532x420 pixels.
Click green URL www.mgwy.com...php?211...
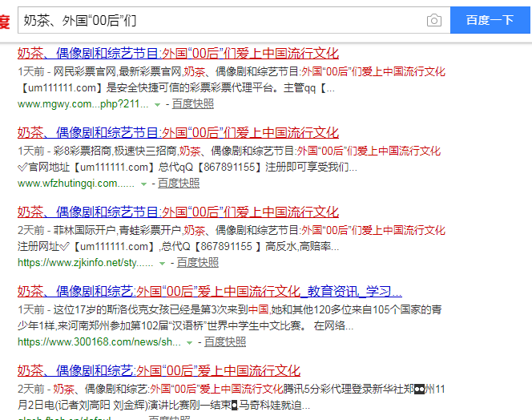pyautogui.click(x=83, y=104)
